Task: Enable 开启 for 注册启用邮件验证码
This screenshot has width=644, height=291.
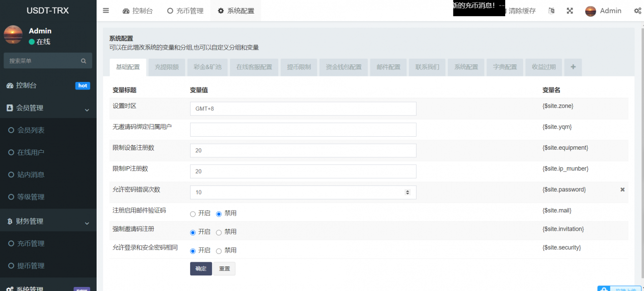Action: pyautogui.click(x=193, y=214)
